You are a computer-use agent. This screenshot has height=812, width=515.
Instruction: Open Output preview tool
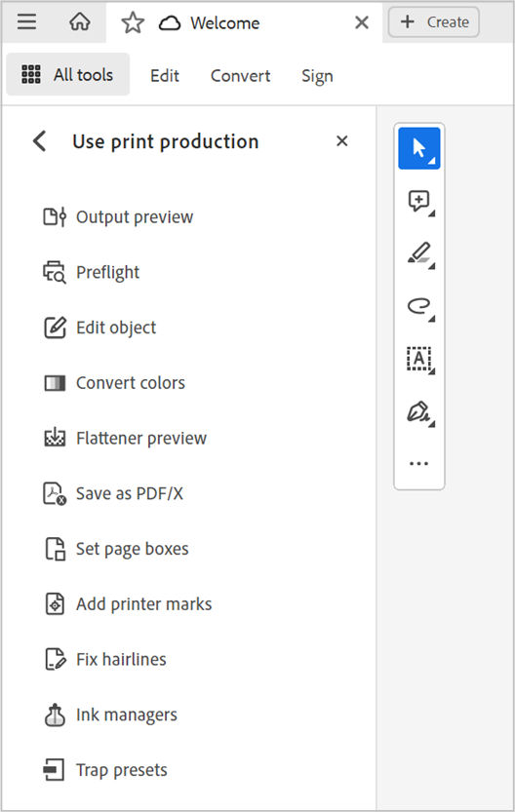click(135, 217)
